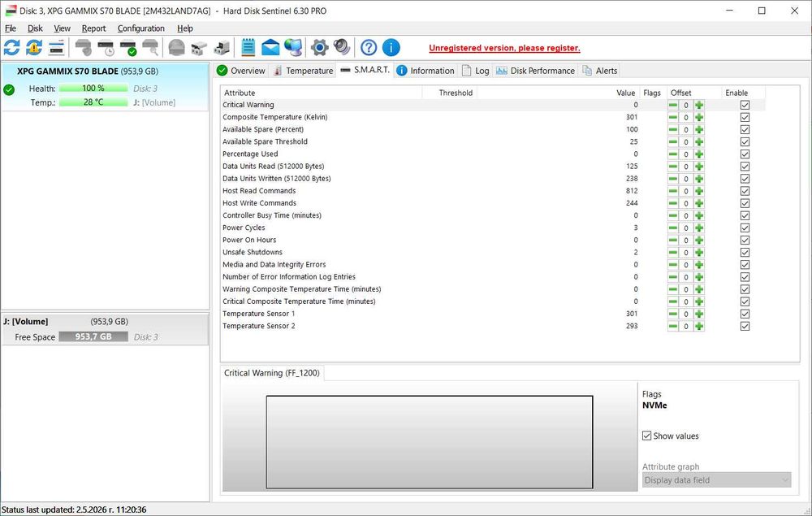812x516 pixels.
Task: Click the Free Space 953,7 GB bar
Action: pos(93,336)
